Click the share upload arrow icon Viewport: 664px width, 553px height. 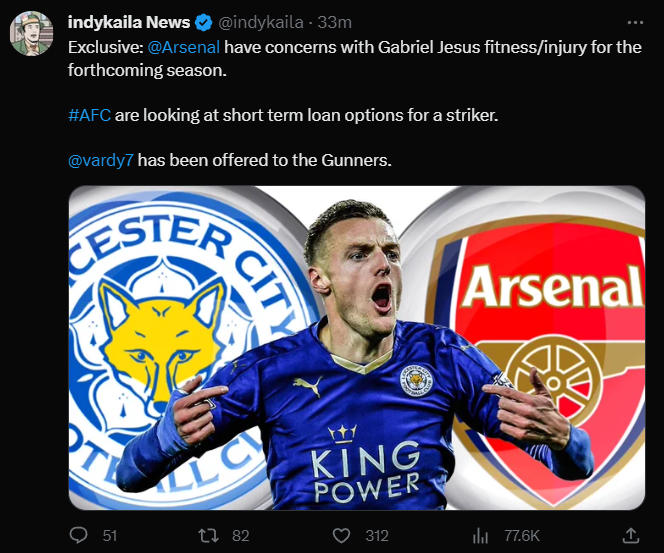coord(631,535)
